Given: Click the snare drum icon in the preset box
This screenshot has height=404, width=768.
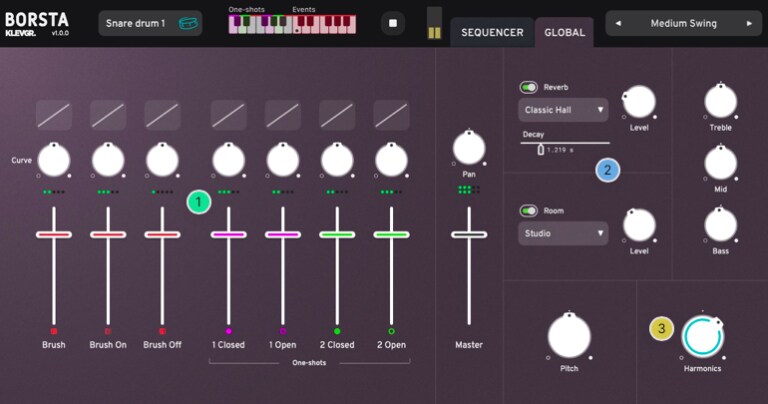Looking at the screenshot, I should (188, 23).
